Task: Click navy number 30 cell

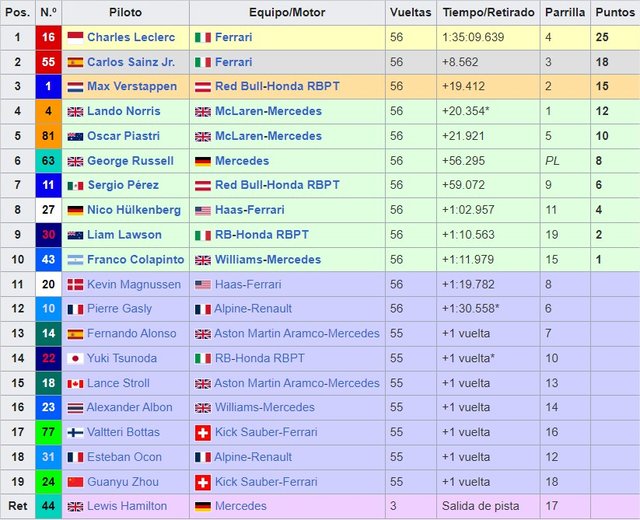Action: 48,235
